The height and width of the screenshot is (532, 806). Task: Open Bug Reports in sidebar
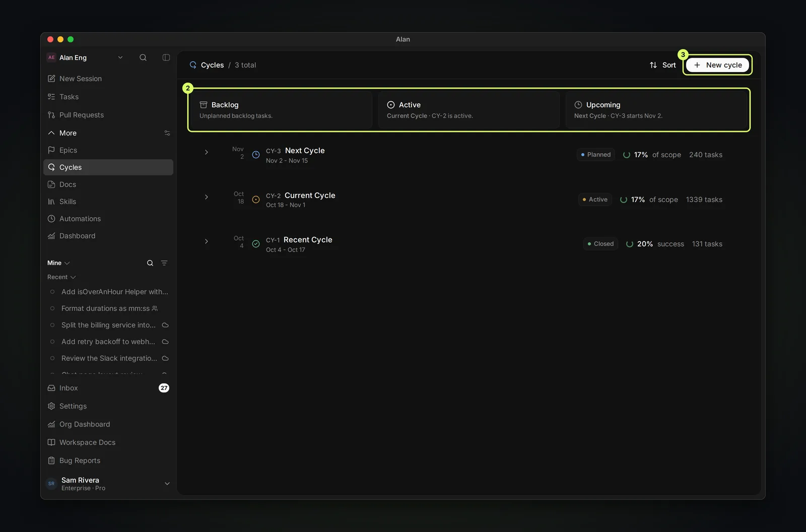click(108, 460)
